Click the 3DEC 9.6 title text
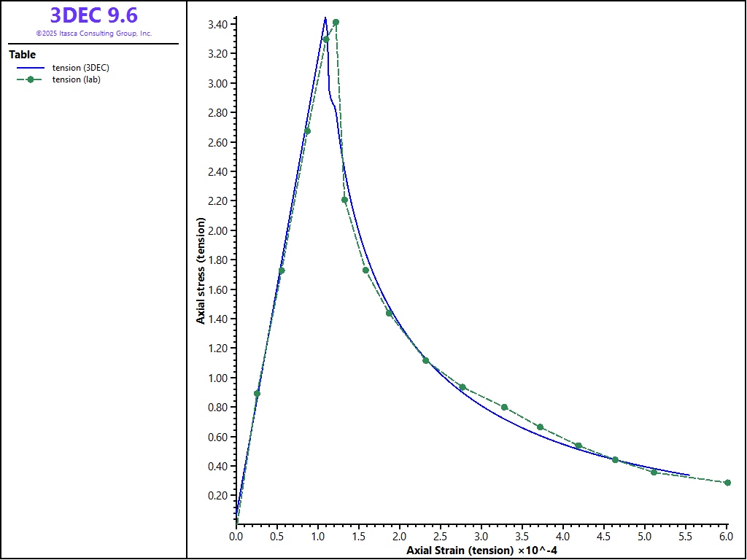747x560 pixels. 93,15
